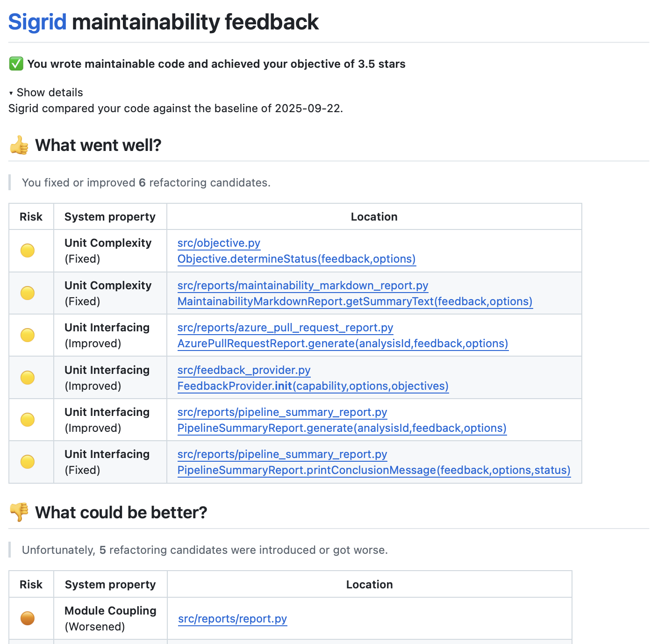This screenshot has height=644, width=658.
Task: Click the thumbs down icon
Action: [19, 513]
